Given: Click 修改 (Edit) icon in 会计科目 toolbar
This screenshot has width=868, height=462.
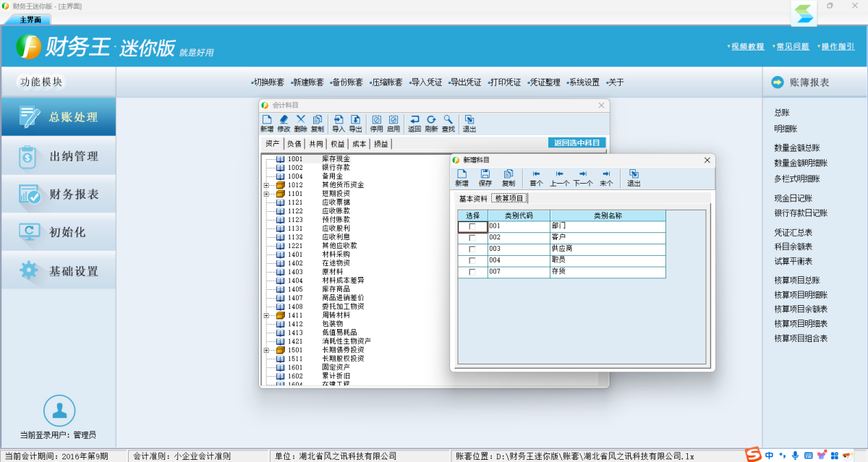Looking at the screenshot, I should [284, 123].
